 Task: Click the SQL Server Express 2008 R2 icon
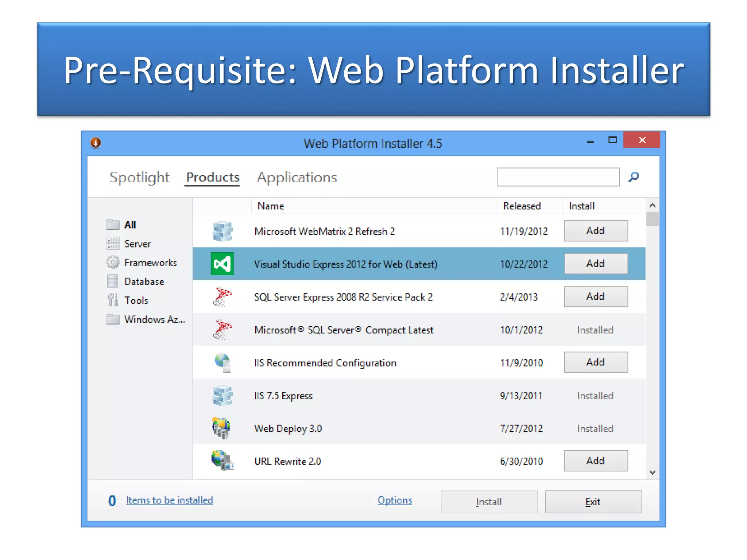(x=222, y=296)
